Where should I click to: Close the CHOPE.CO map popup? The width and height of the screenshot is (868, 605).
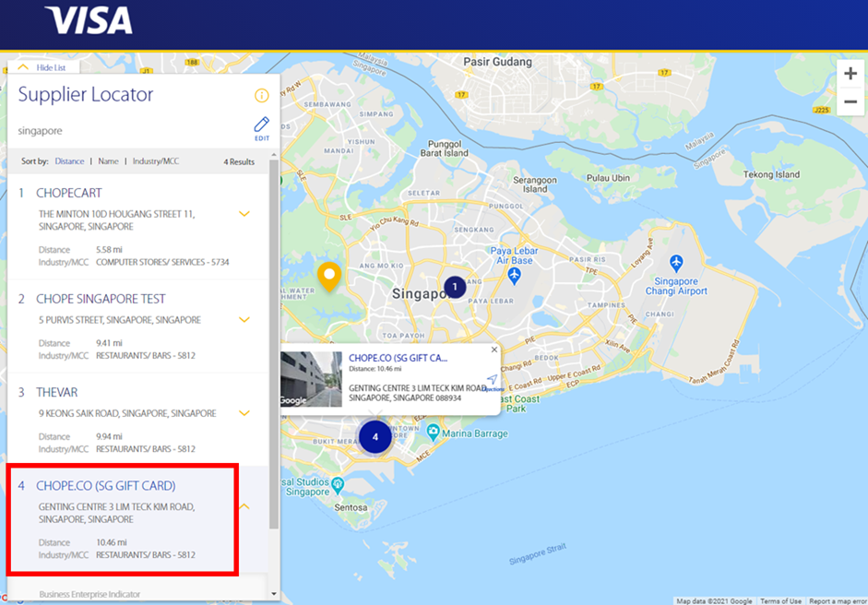[x=494, y=350]
